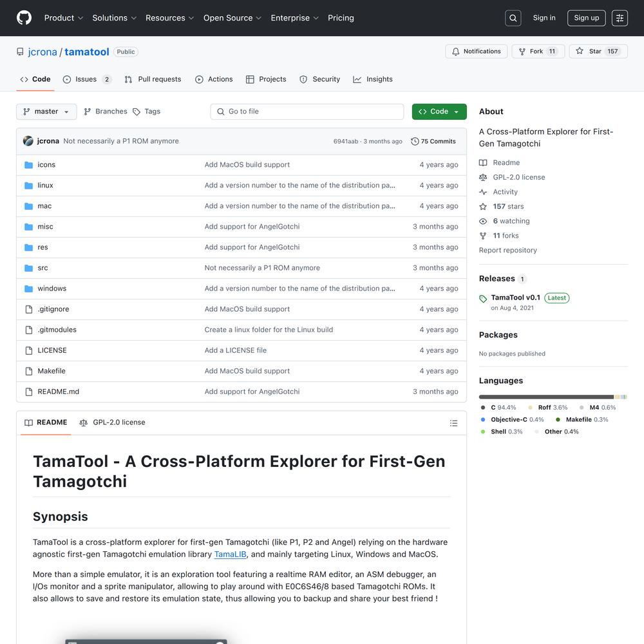Open the search magnifier in header
644x644 pixels.
click(x=513, y=18)
